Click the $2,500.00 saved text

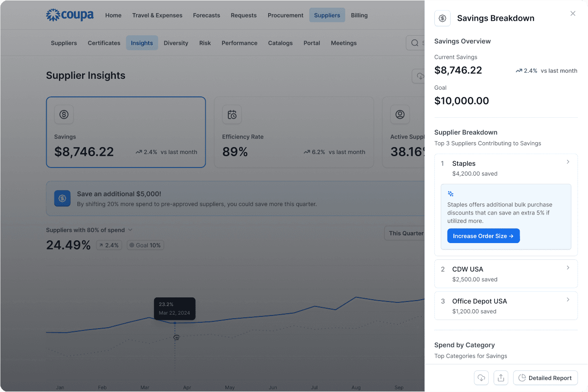[x=475, y=279]
